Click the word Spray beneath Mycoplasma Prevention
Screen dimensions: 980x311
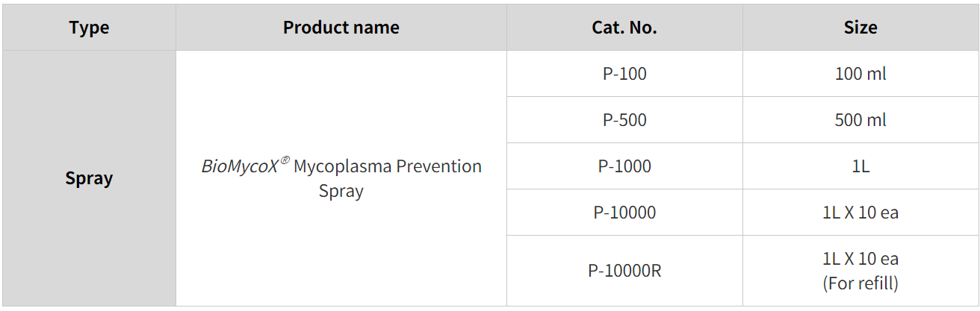pyautogui.click(x=341, y=191)
